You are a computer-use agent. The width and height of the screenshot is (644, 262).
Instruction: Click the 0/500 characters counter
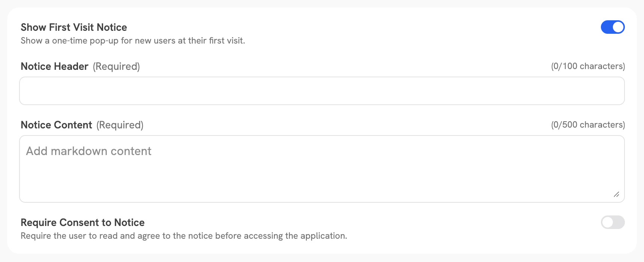[x=588, y=125]
